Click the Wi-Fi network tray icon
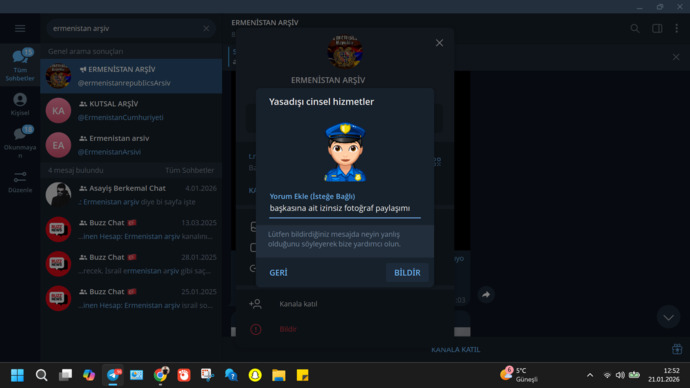690x388 pixels. [x=607, y=375]
